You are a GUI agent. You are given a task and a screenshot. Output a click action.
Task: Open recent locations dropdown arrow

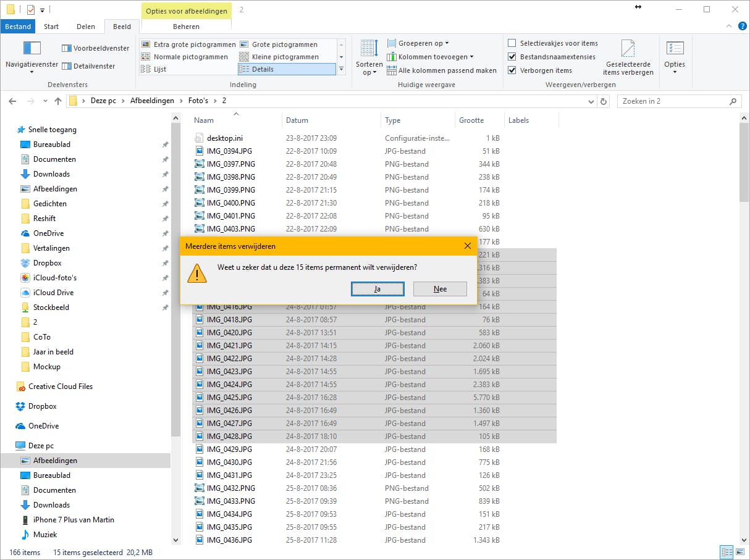(x=45, y=101)
